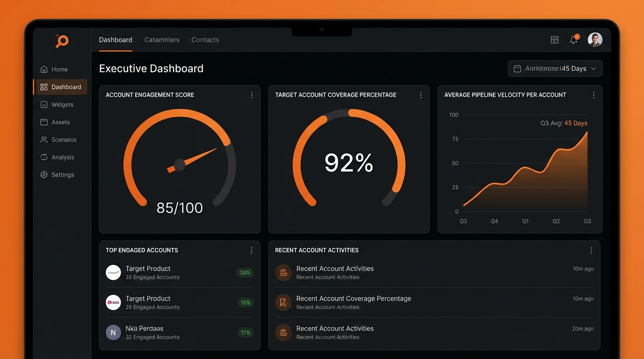Open Target Account Coverage Percentage options menu

pos(421,95)
